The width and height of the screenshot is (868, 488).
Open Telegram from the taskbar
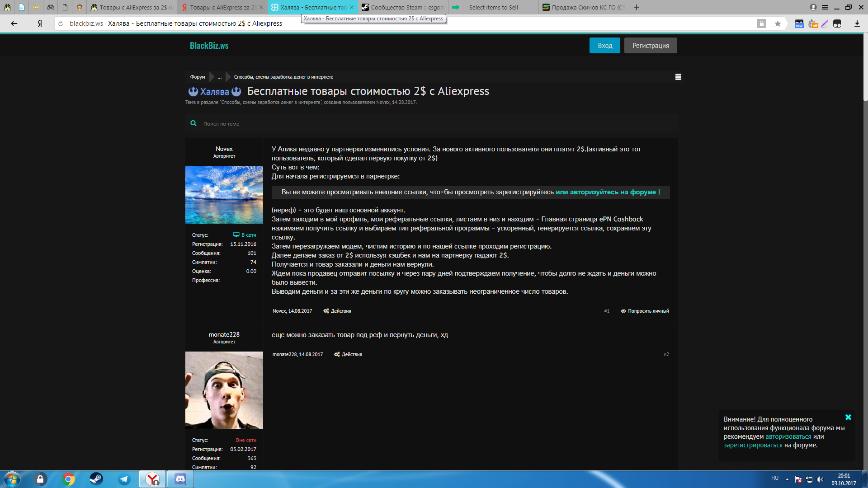pos(124,479)
